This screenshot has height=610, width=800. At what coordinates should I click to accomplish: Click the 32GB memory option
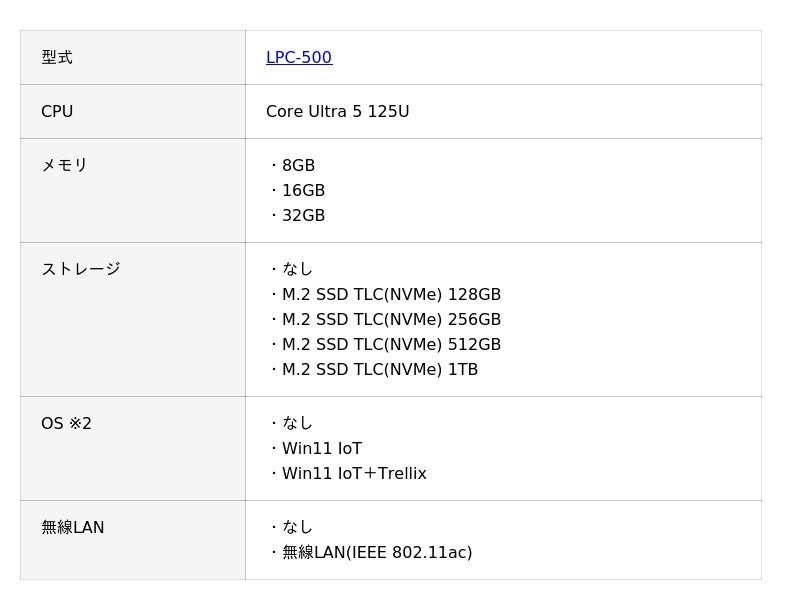click(x=303, y=216)
